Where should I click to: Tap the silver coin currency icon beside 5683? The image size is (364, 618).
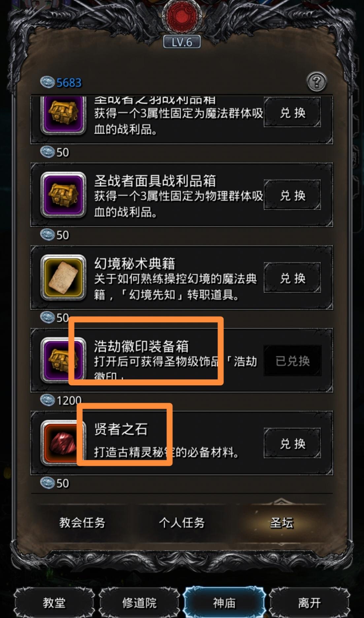coord(48,82)
